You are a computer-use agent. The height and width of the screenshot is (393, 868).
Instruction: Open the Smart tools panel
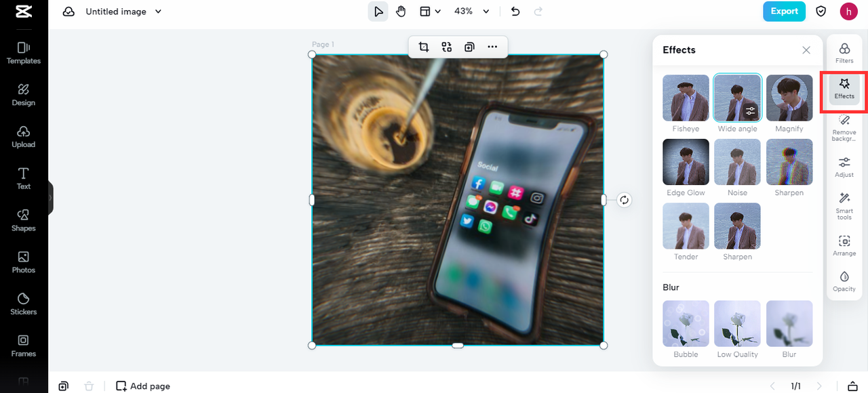(x=844, y=205)
